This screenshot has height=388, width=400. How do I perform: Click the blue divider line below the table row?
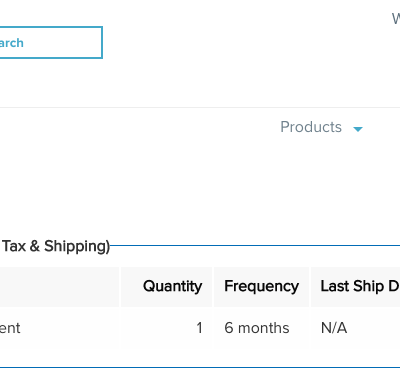tap(200, 368)
